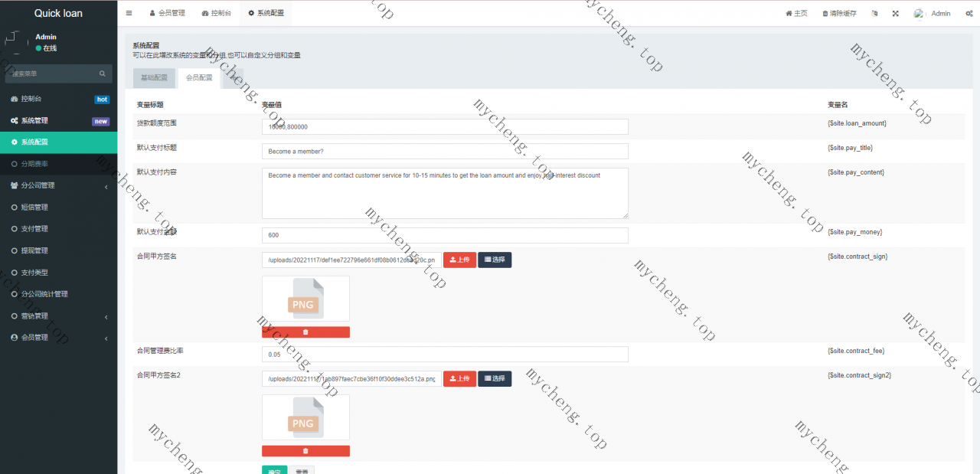Click the {$site.contract_sign2} variable name
This screenshot has height=474, width=980.
[859, 375]
